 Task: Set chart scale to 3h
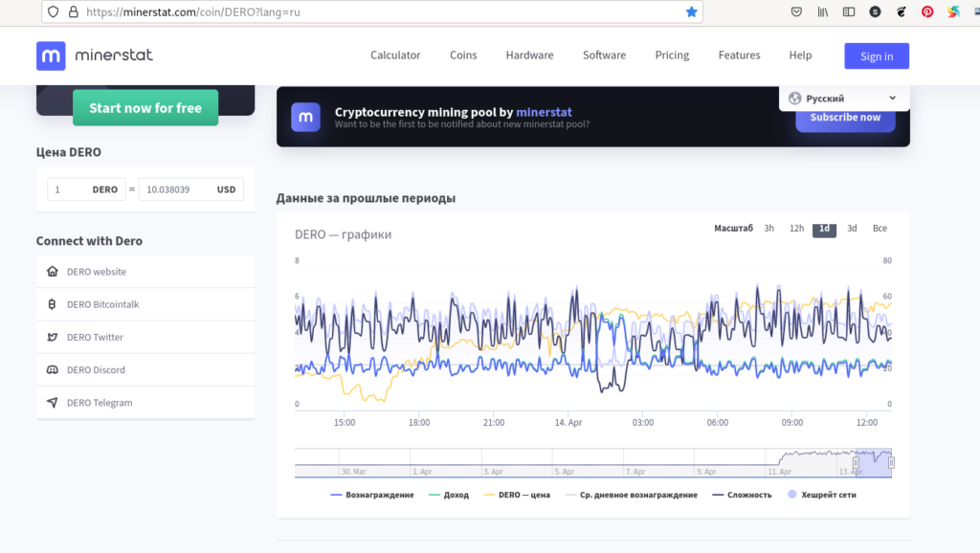click(x=768, y=228)
